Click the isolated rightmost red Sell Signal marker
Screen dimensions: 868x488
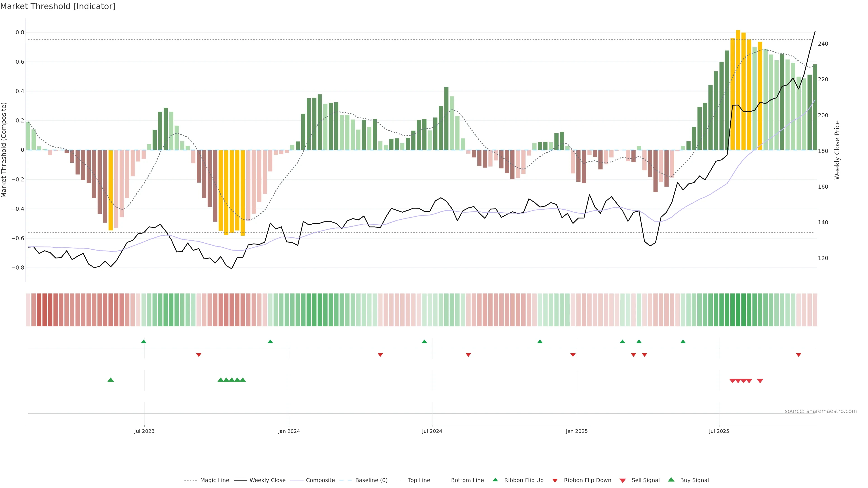[760, 381]
